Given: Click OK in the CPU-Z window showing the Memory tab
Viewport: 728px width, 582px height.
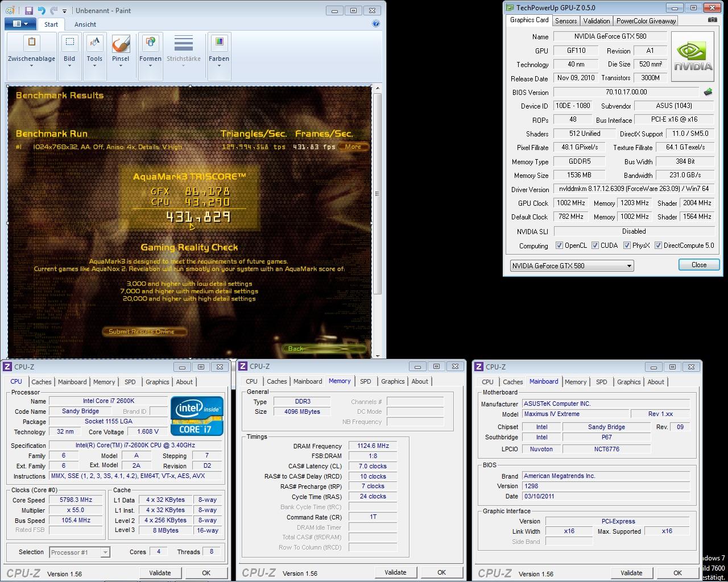Looking at the screenshot, I should coord(441,572).
